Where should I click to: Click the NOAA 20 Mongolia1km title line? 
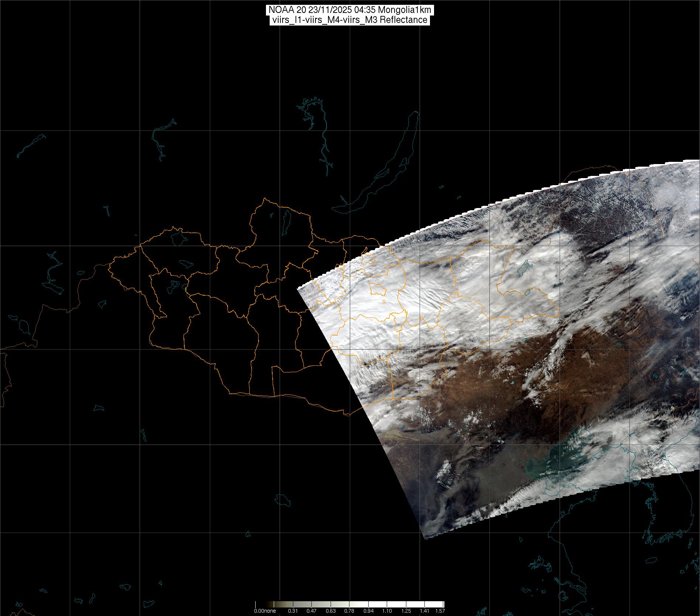coord(349,10)
